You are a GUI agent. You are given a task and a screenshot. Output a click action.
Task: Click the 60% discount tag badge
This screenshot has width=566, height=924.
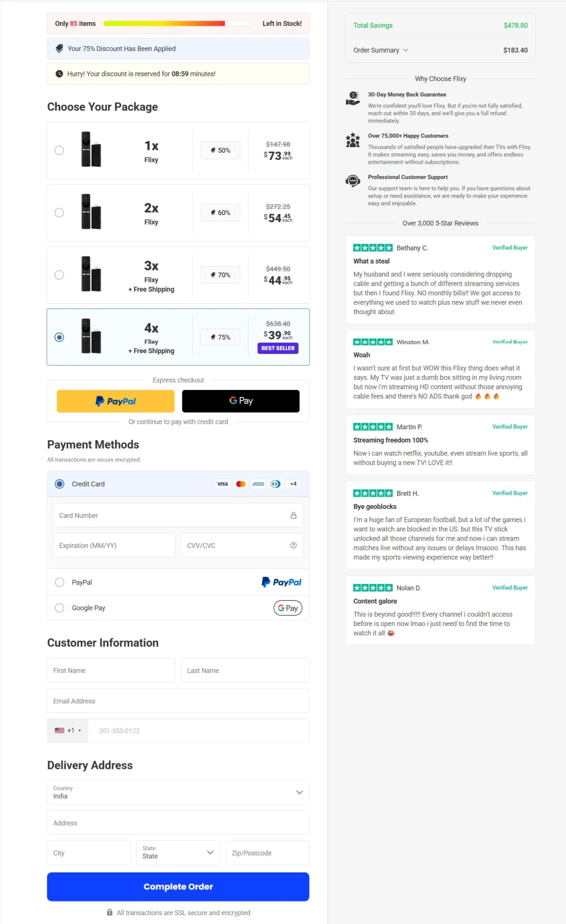(220, 213)
